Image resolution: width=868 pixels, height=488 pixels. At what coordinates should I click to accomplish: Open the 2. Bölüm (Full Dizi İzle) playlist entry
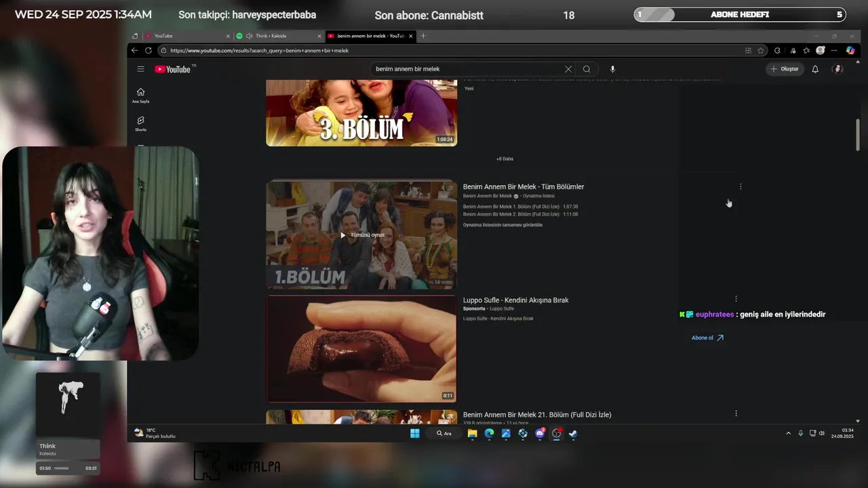(x=520, y=214)
